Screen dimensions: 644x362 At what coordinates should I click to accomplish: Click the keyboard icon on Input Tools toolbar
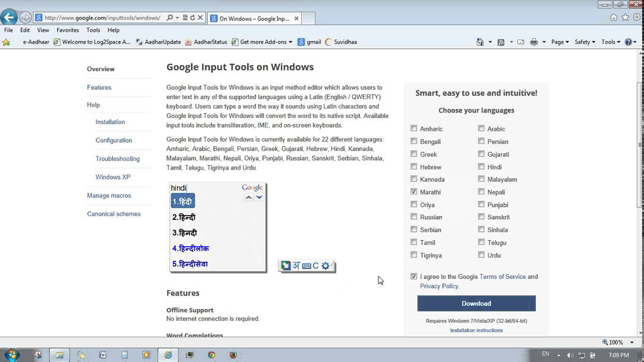click(307, 266)
